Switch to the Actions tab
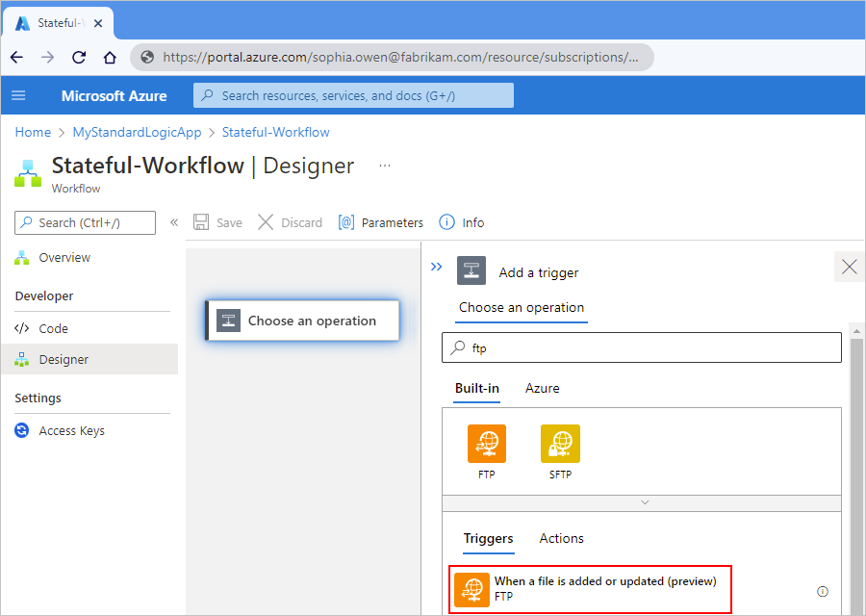 coord(561,538)
